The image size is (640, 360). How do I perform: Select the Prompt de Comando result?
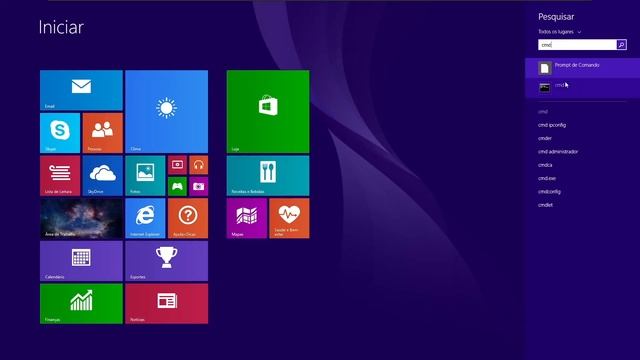coord(582,68)
